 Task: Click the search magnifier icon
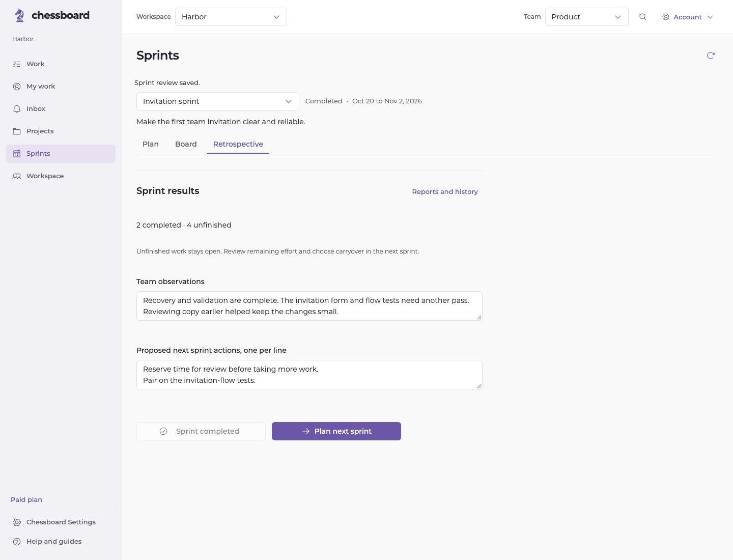tap(643, 17)
